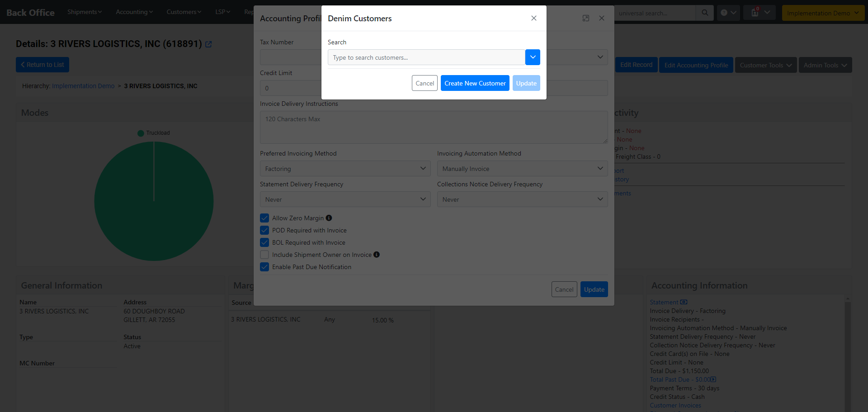Open Collections Notice Delivery Frequency dropdown
The image size is (868, 412).
[x=523, y=199]
